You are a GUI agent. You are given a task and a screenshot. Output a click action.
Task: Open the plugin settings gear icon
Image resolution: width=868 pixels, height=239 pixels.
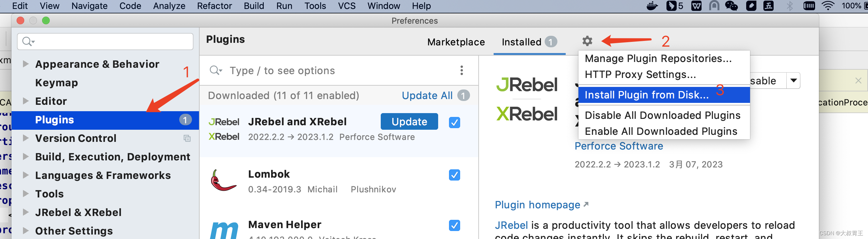587,41
